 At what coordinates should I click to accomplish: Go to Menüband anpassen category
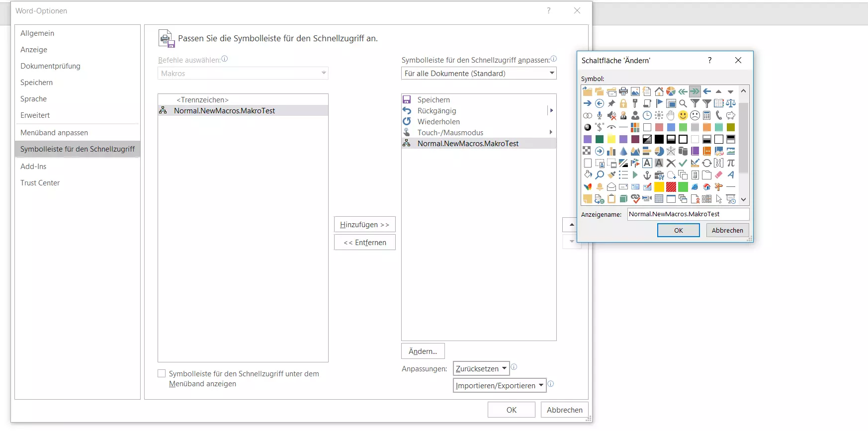pos(54,132)
